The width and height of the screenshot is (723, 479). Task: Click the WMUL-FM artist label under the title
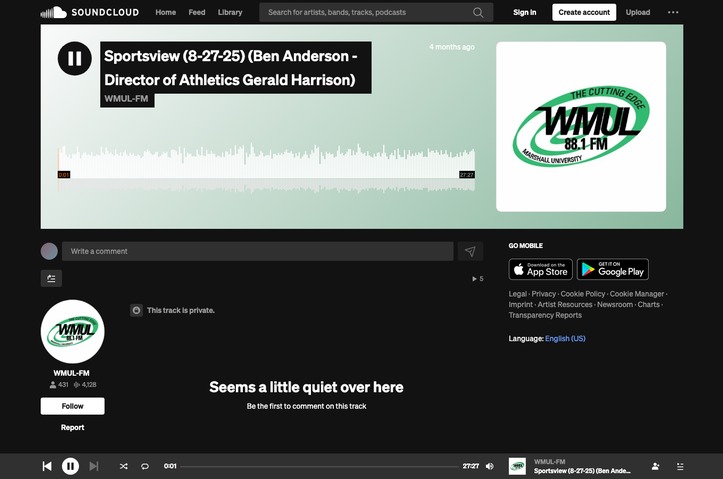tap(126, 99)
